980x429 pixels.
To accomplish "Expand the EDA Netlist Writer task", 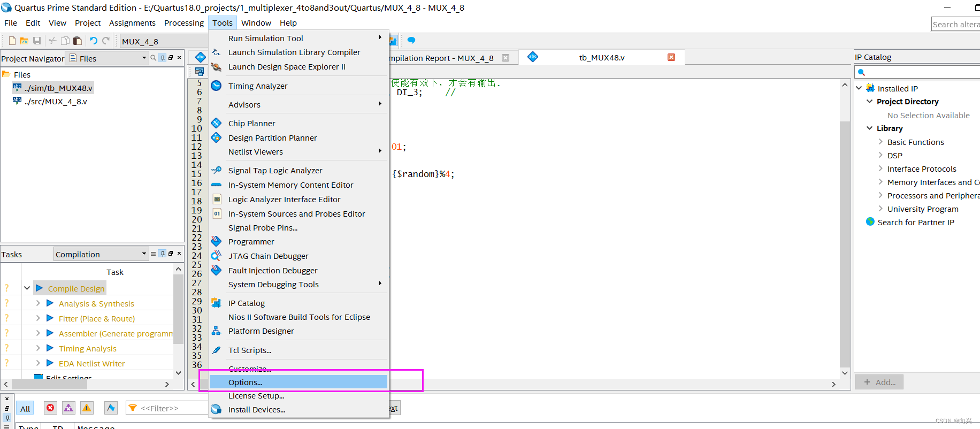I will [x=38, y=363].
